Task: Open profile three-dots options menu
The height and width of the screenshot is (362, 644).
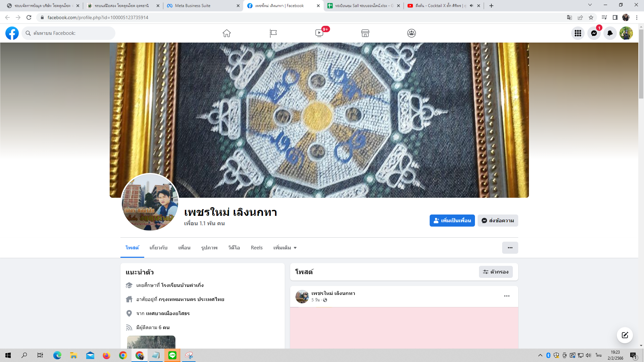Action: pyautogui.click(x=510, y=248)
